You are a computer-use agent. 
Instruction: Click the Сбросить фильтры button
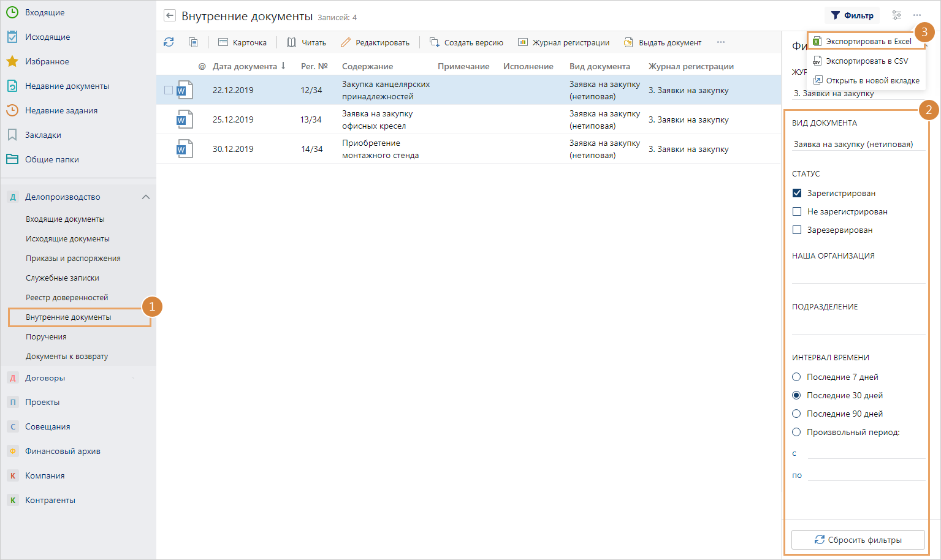pos(858,540)
